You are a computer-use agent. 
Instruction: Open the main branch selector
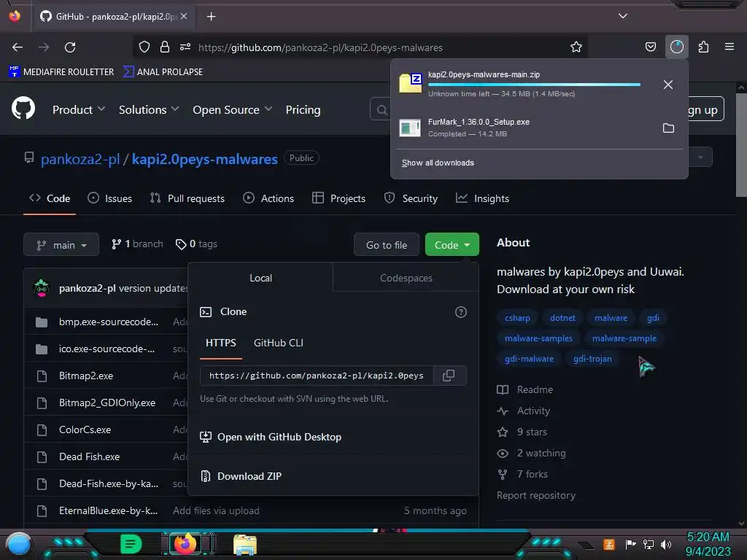pos(61,244)
